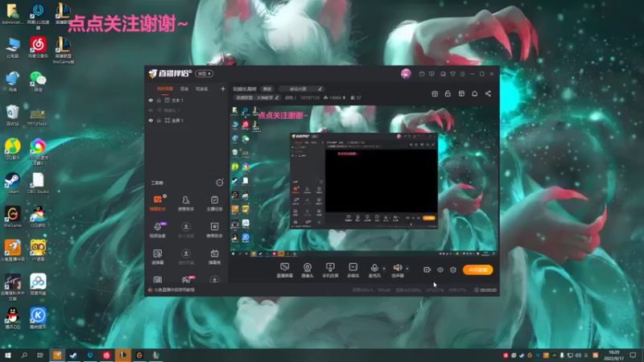
Task: Click the taskbar search icon
Action: point(24,355)
